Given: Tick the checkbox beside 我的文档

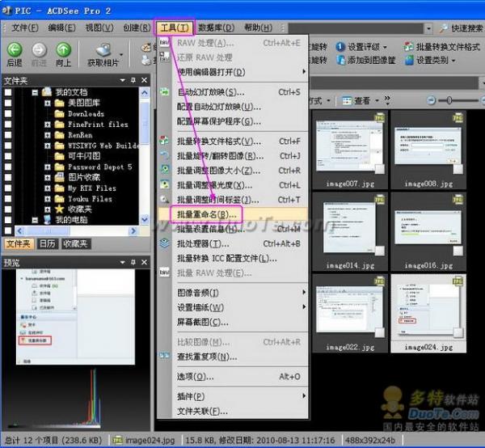Looking at the screenshot, I should (x=8, y=92).
